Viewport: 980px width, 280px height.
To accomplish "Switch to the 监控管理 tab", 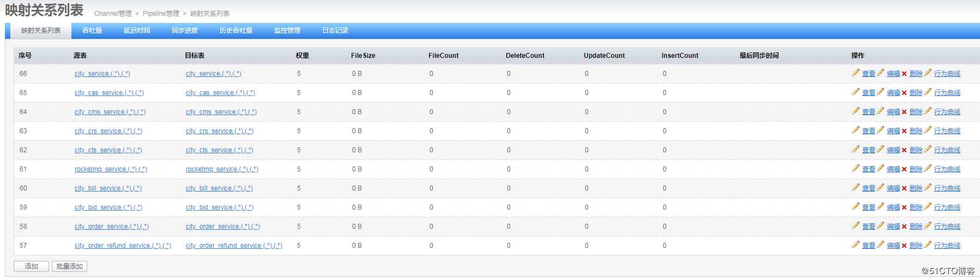I will (287, 31).
